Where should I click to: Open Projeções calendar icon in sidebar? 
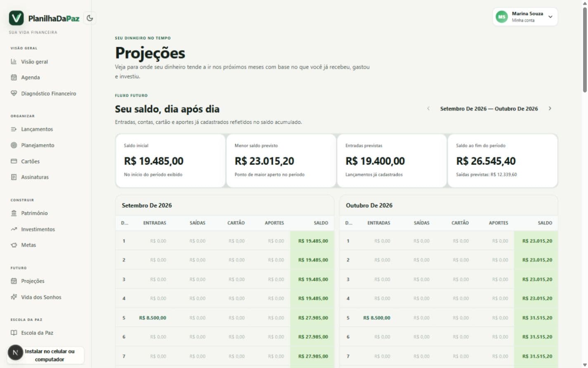14,281
